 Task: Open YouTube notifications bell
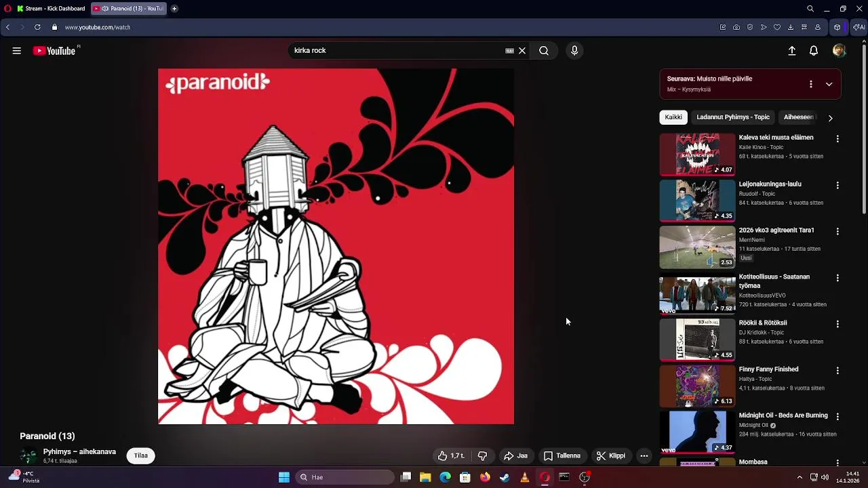pos(814,51)
